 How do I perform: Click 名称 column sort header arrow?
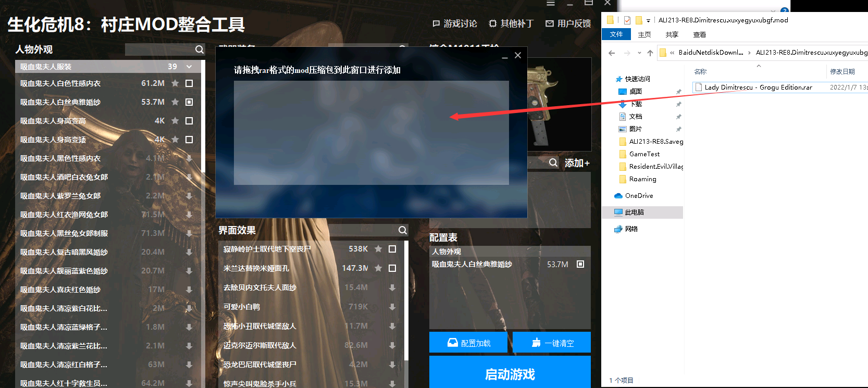tap(759, 66)
